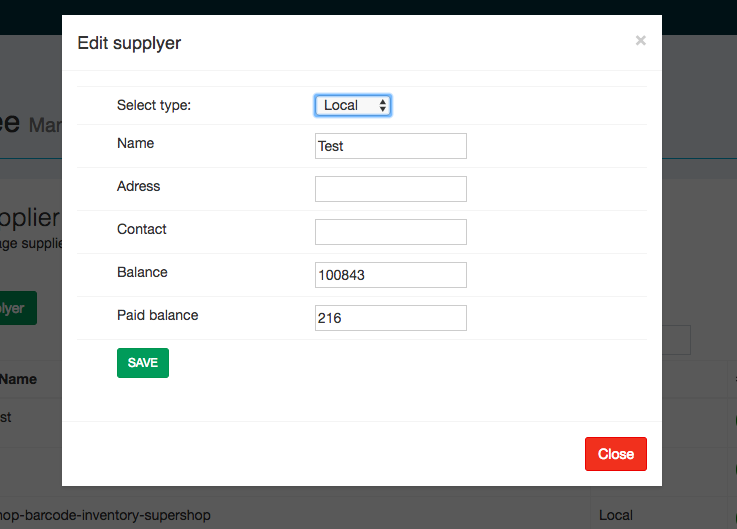This screenshot has width=737, height=529.
Task: Focus the empty Contact input field
Action: click(390, 232)
